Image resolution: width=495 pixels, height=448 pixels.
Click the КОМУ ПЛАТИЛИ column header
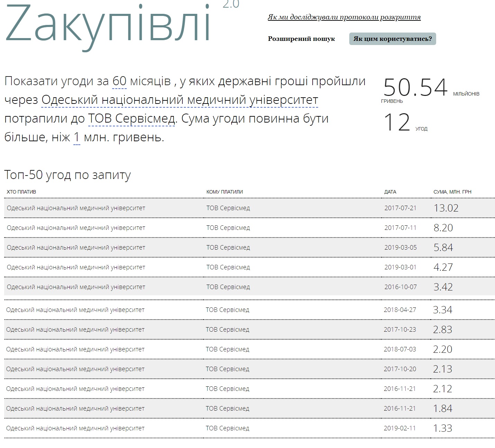tap(225, 192)
